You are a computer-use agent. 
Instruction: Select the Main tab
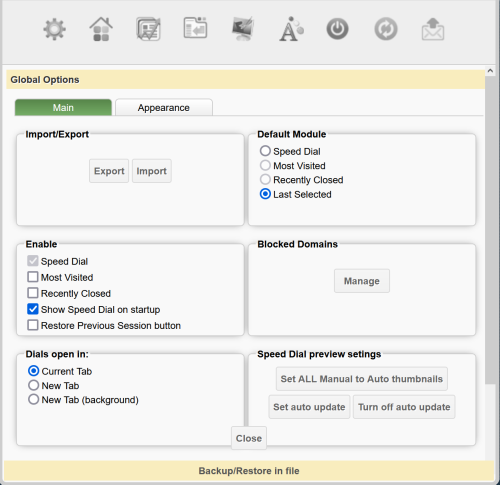tap(63, 107)
